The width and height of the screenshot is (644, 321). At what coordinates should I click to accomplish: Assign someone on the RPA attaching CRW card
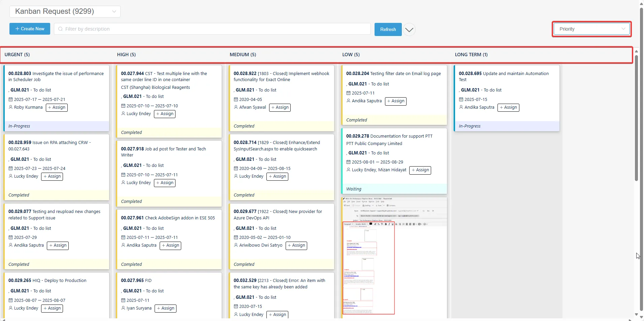pyautogui.click(x=52, y=176)
